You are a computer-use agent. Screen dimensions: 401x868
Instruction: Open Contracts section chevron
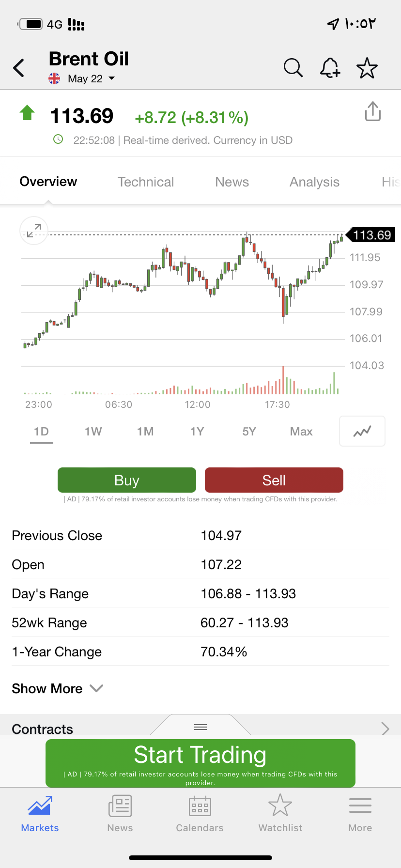pos(385,728)
